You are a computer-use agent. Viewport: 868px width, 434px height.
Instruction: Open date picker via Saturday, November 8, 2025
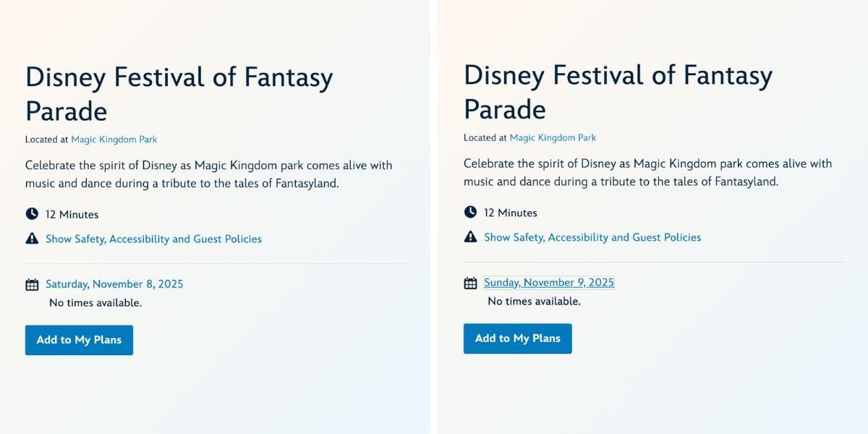[x=114, y=284]
